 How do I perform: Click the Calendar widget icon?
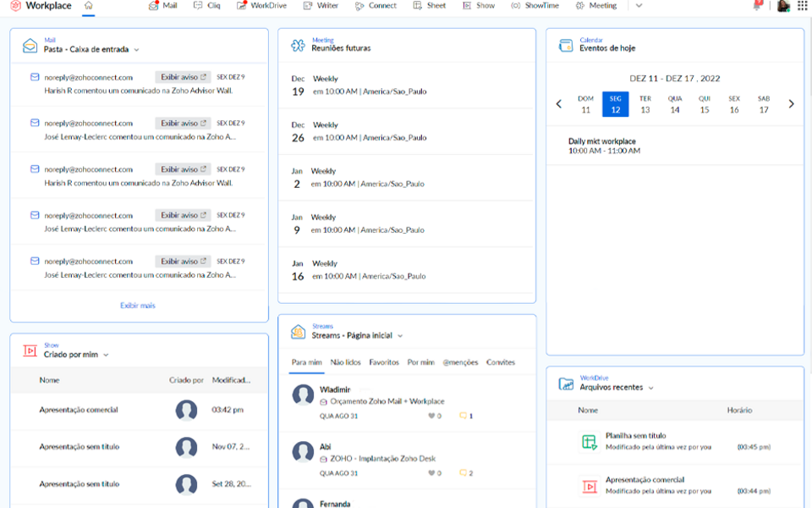point(566,46)
